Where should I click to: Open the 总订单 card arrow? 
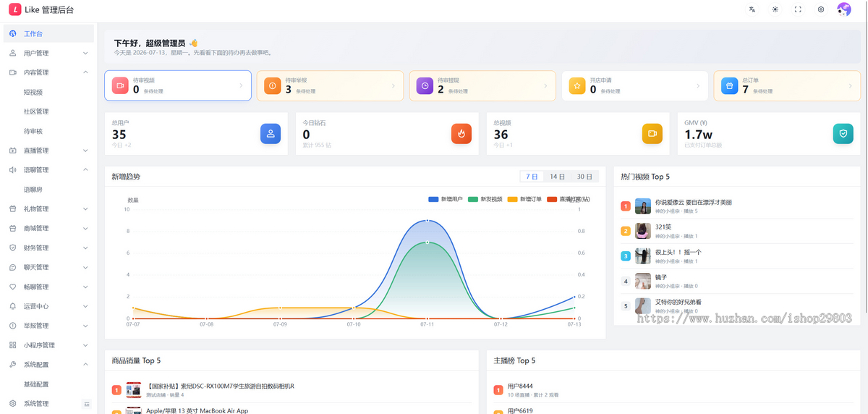pos(851,85)
